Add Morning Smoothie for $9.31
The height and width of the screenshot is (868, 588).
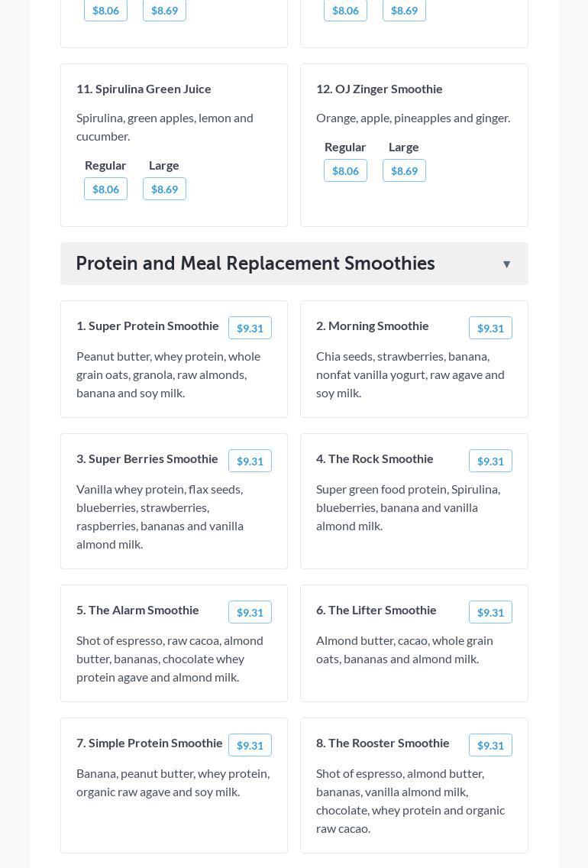490,328
